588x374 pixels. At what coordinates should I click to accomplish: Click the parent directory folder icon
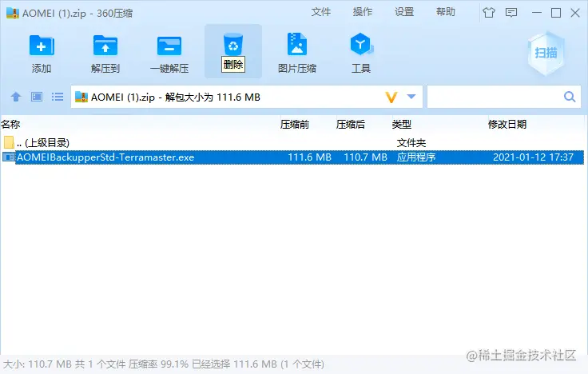[x=9, y=142]
